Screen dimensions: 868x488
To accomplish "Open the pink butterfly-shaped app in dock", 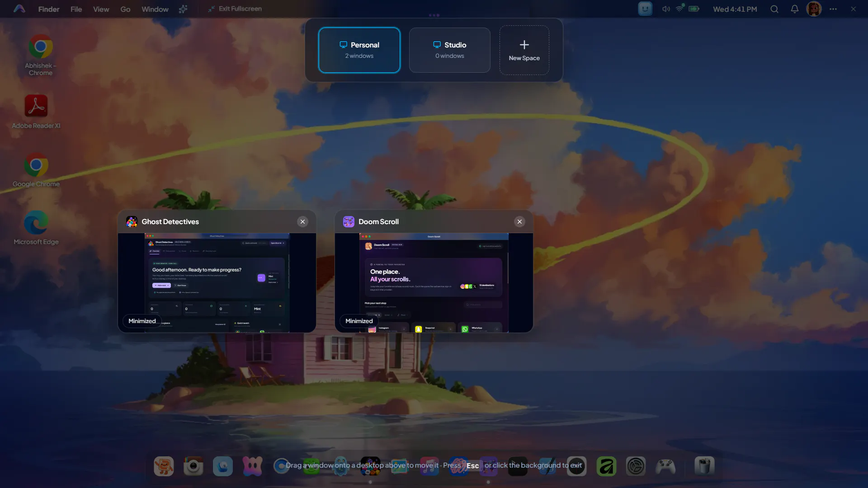I will (252, 466).
